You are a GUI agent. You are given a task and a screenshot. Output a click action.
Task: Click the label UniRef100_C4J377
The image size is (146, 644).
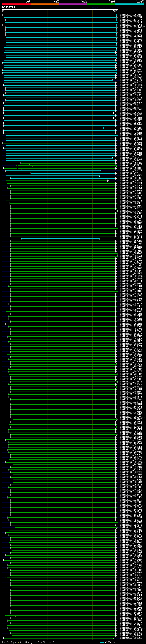click(x=131, y=180)
